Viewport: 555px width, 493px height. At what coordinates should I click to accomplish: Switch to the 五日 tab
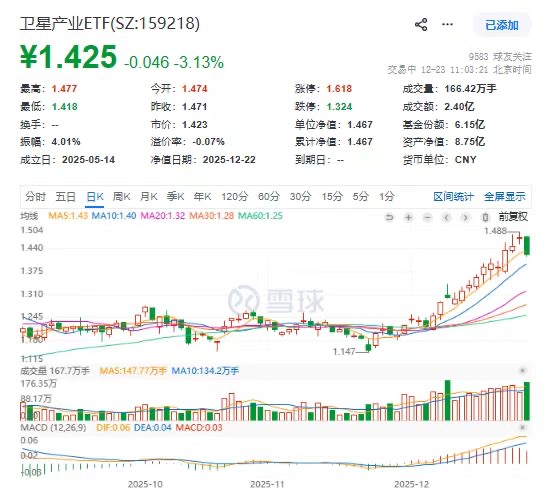pos(65,196)
